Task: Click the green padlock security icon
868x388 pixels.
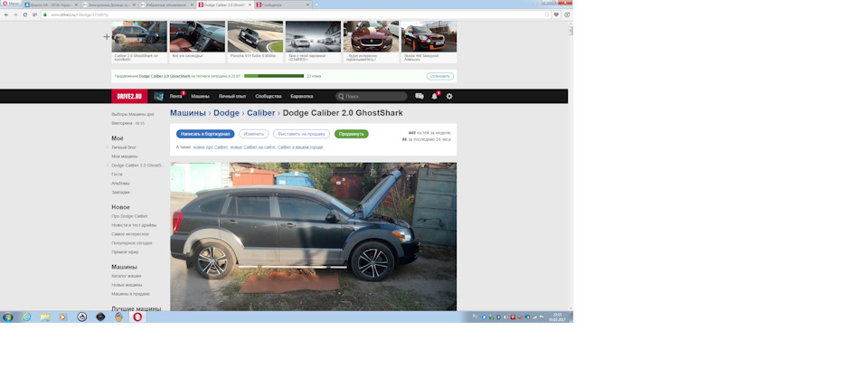Action: [45, 15]
